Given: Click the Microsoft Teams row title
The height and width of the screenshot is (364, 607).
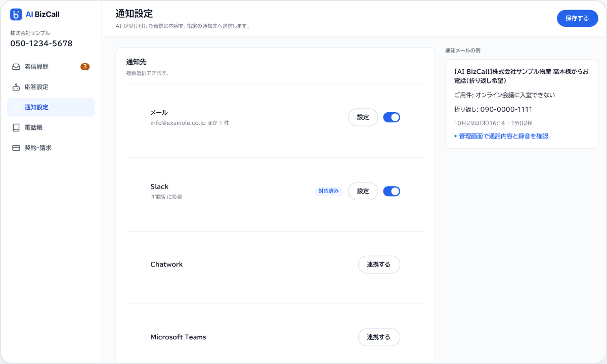Looking at the screenshot, I should pos(178,337).
